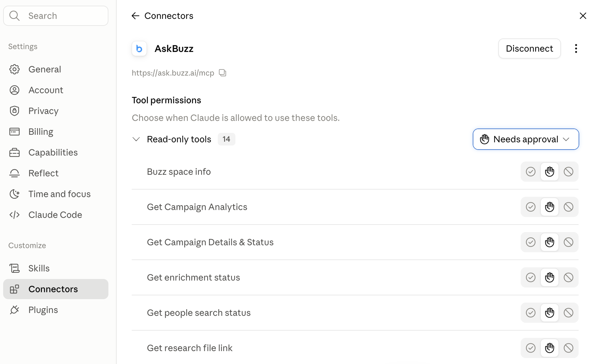Focus the settings Search field
The width and height of the screenshot is (595, 364).
[56, 16]
